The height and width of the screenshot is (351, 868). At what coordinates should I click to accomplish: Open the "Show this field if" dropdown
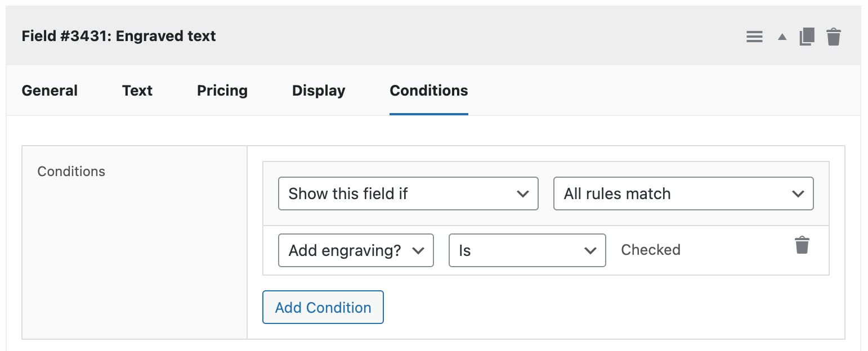pyautogui.click(x=408, y=193)
